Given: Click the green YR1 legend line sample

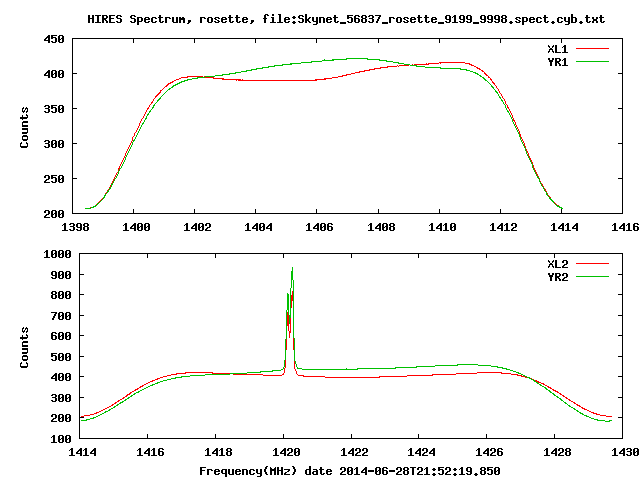Looking at the screenshot, I should pyautogui.click(x=592, y=62).
